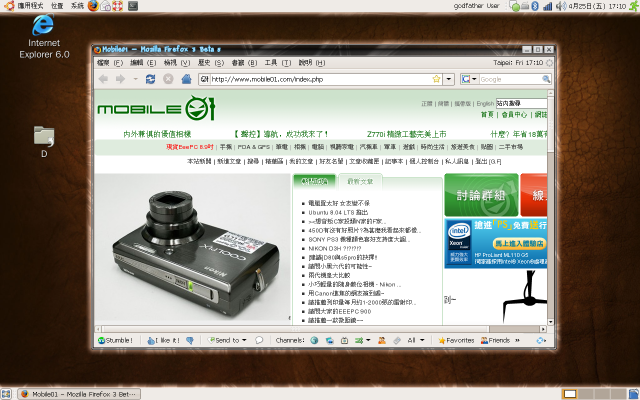The image size is (640, 400).
Task: Click the English language link
Action: click(485, 104)
